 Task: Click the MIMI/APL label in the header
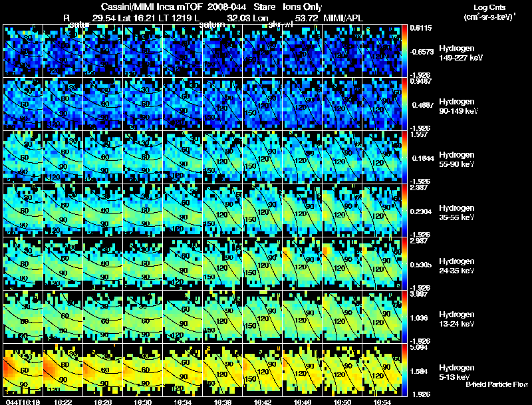[x=343, y=18]
